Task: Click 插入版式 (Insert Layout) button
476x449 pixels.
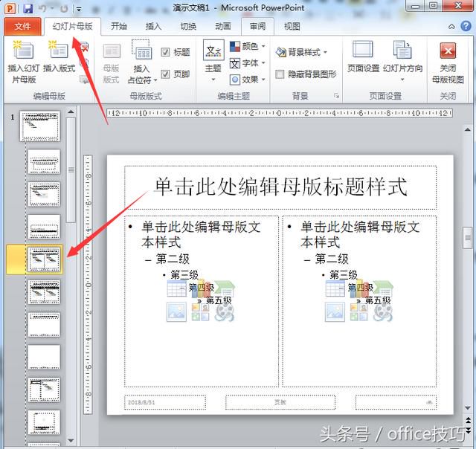Action: click(x=59, y=58)
